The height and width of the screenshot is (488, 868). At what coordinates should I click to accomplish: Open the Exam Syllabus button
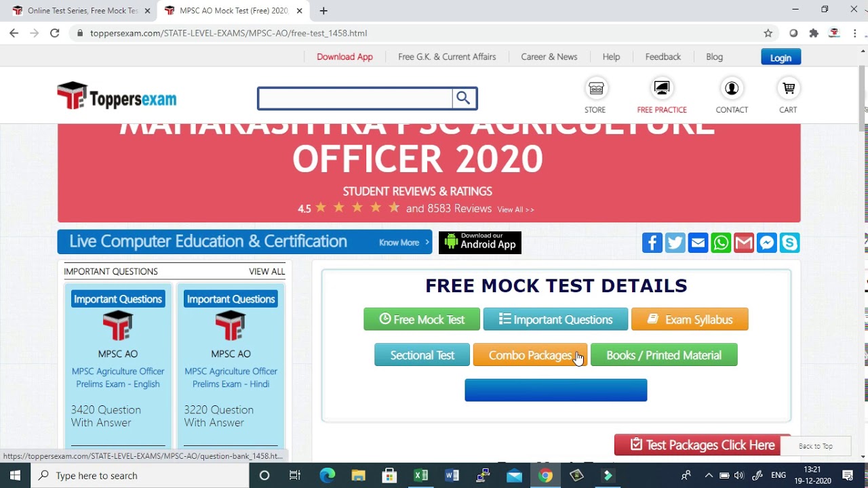[x=690, y=319]
